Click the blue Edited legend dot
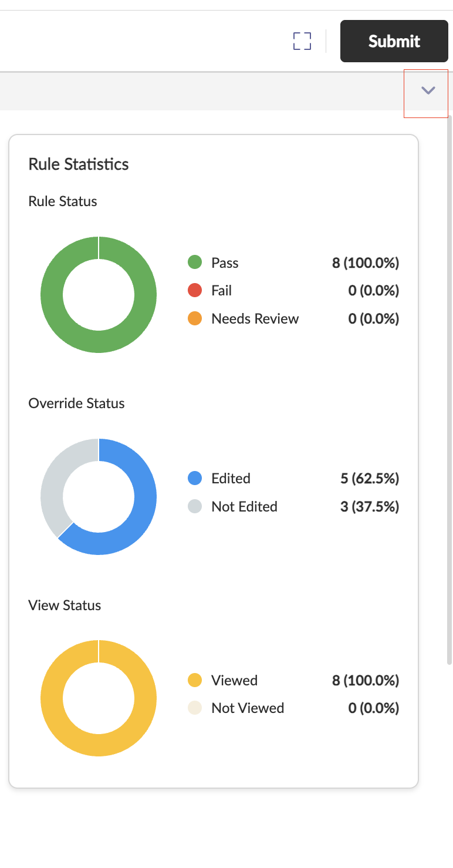Viewport: 453px width, 868px height. (194, 478)
